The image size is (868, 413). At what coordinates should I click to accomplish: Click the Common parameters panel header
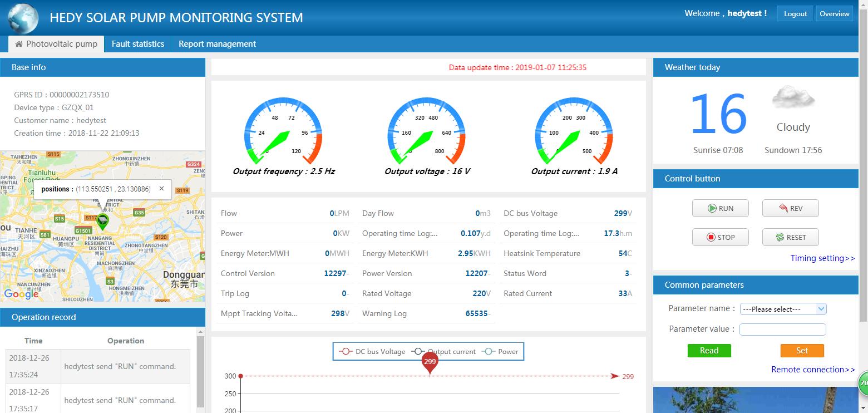(x=756, y=285)
